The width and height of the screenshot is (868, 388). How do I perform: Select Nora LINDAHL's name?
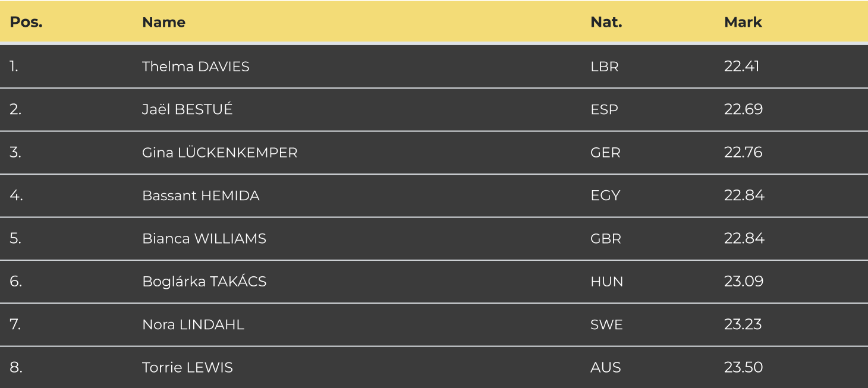[x=193, y=324]
